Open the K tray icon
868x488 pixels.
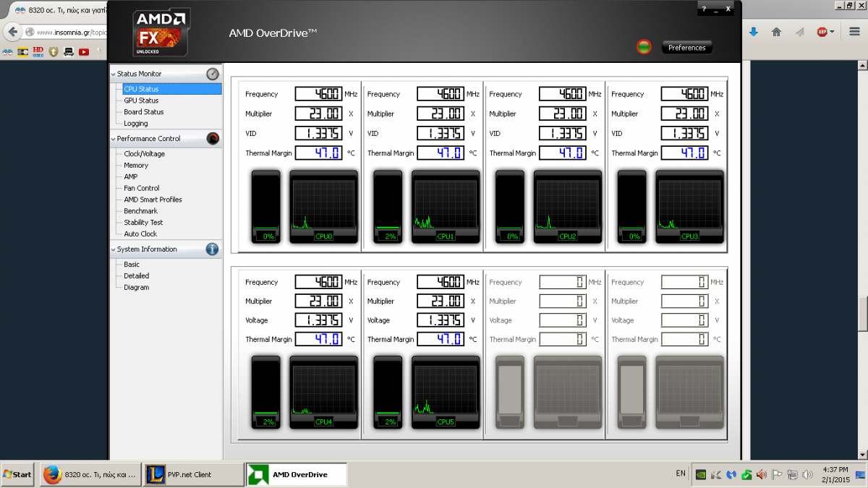tap(716, 475)
